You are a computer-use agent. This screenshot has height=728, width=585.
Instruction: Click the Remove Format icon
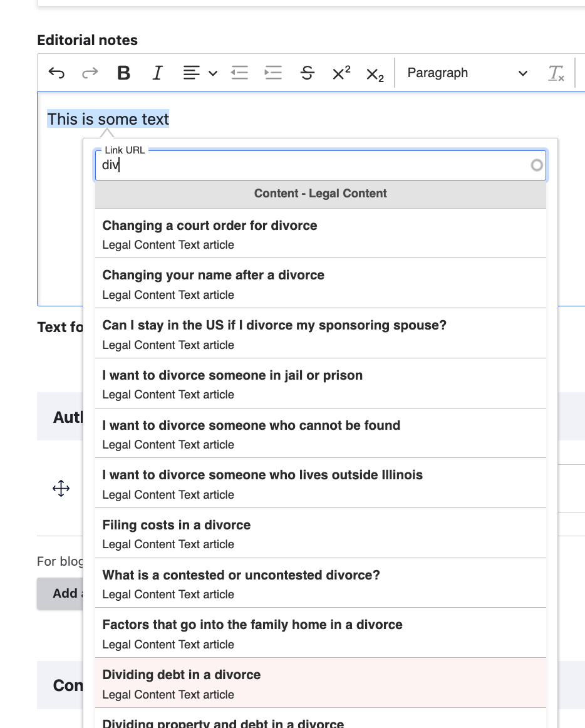(x=556, y=73)
